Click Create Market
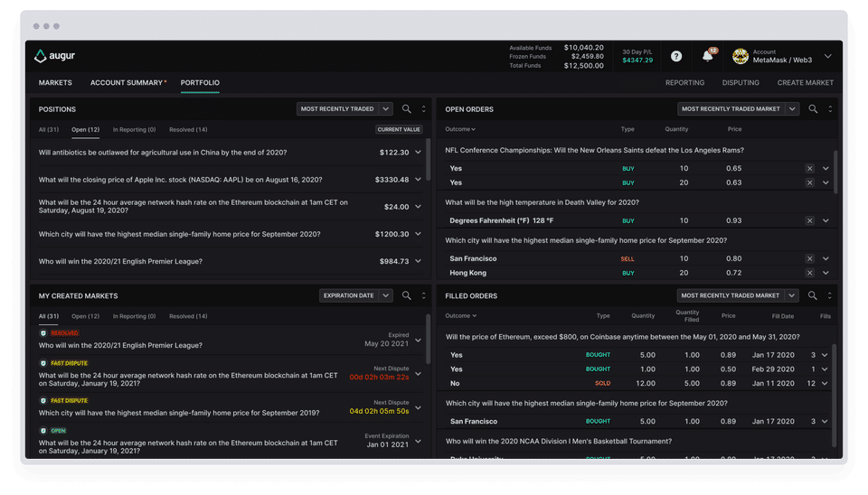Image resolution: width=868 pixels, height=495 pixels. pos(805,82)
